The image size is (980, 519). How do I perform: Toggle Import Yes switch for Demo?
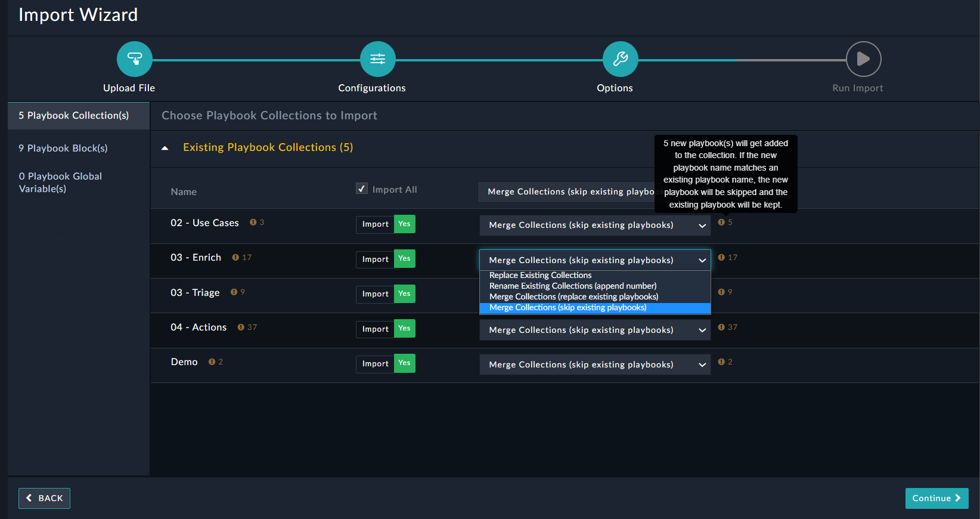point(386,364)
